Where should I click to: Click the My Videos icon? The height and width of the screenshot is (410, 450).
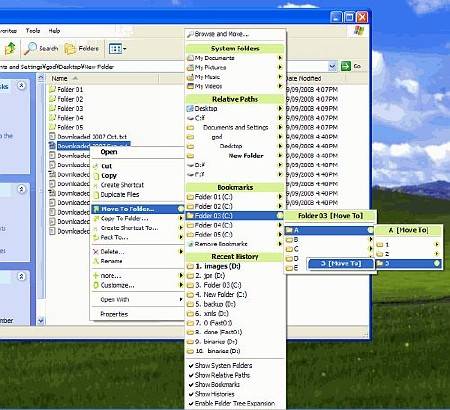pyautogui.click(x=190, y=86)
